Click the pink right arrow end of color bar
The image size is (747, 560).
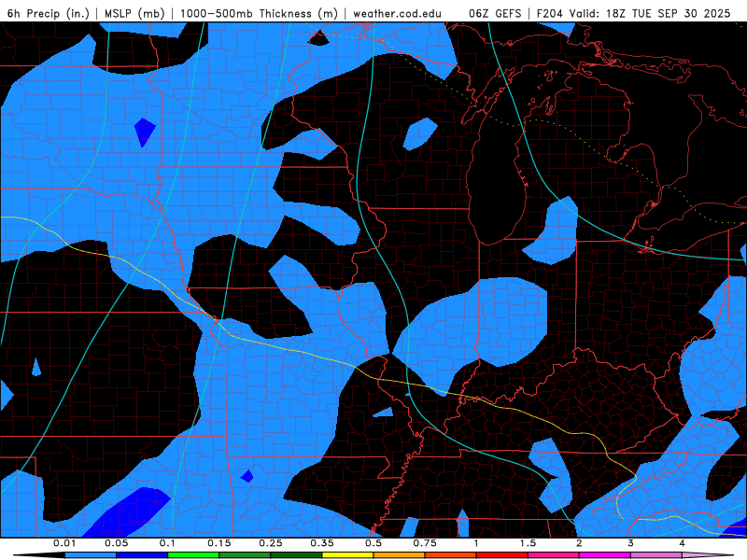pos(708,555)
